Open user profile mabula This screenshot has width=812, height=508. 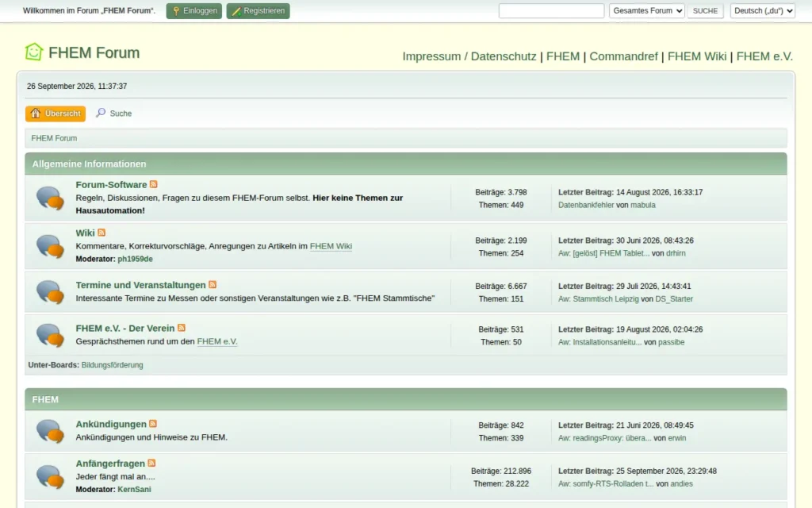click(643, 205)
